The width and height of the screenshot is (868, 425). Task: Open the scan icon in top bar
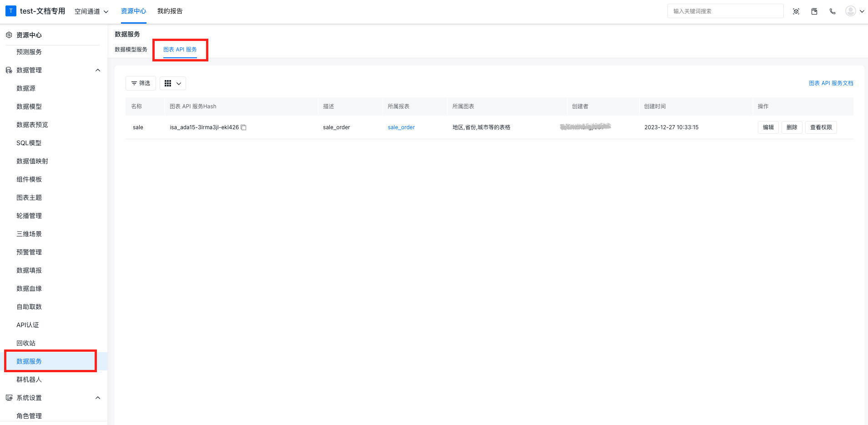click(796, 11)
